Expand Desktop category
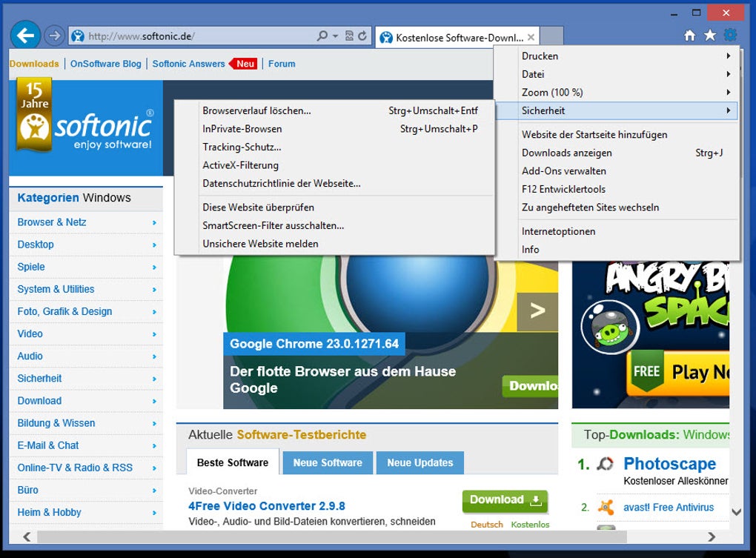 click(x=86, y=245)
